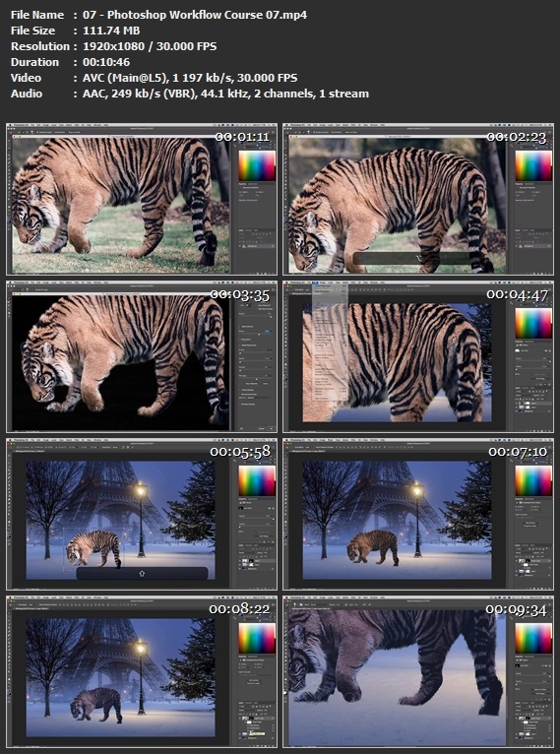Image resolution: width=560 pixels, height=754 pixels.
Task: Open the black-background tiger frame at 00:03:35
Action: [x=142, y=356]
